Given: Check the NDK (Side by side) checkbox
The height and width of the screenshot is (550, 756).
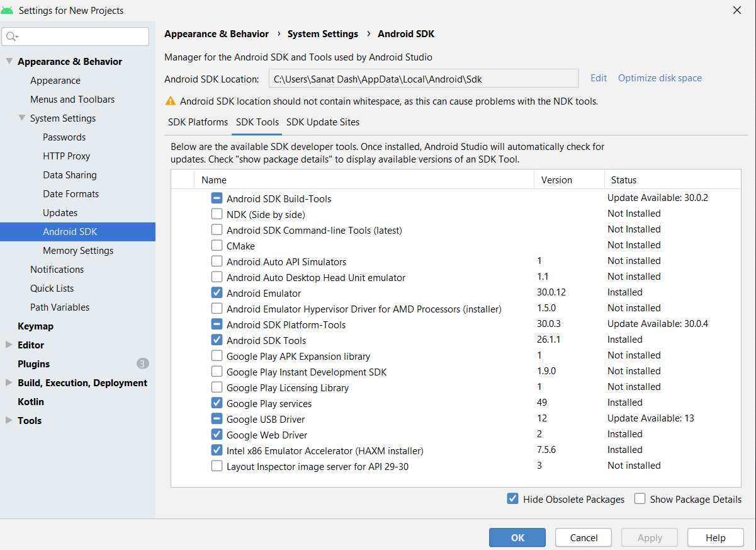Looking at the screenshot, I should pos(217,214).
